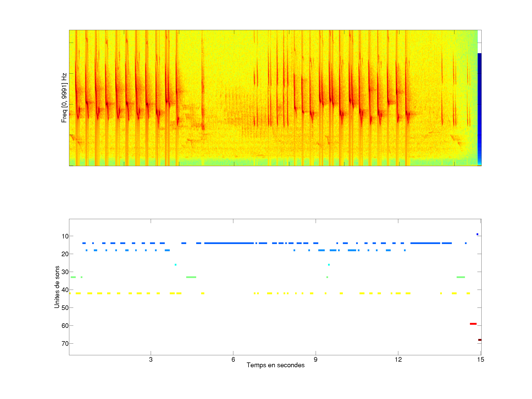Click the 'Temps en secondes' axis label
This screenshot has height=399, width=532.
pyautogui.click(x=275, y=365)
